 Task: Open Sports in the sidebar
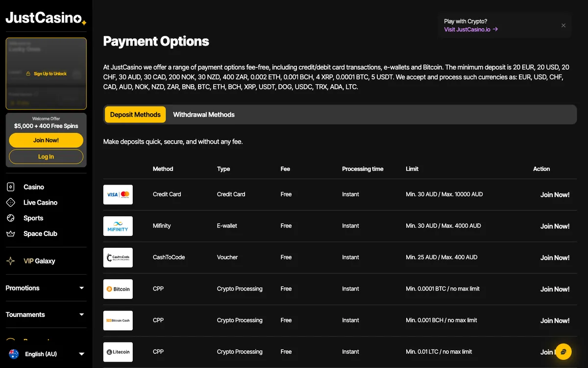33,218
